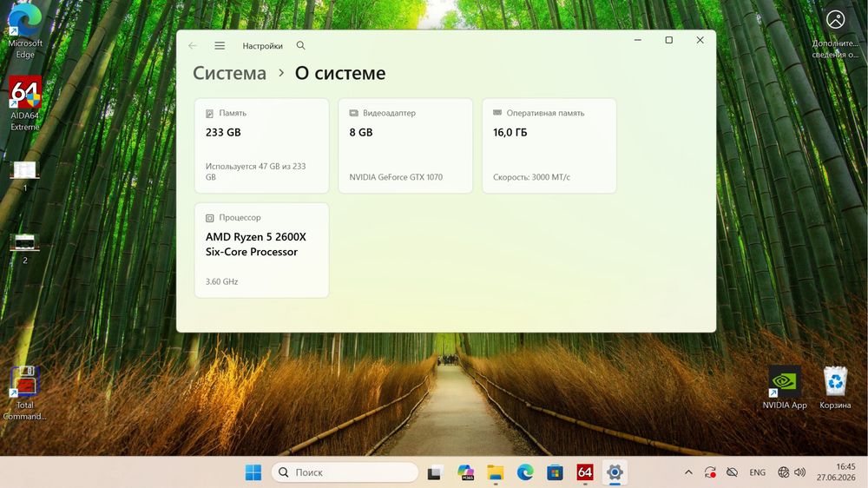
Task: Open AIDA64 Extreme desktop shortcut
Action: (x=25, y=103)
